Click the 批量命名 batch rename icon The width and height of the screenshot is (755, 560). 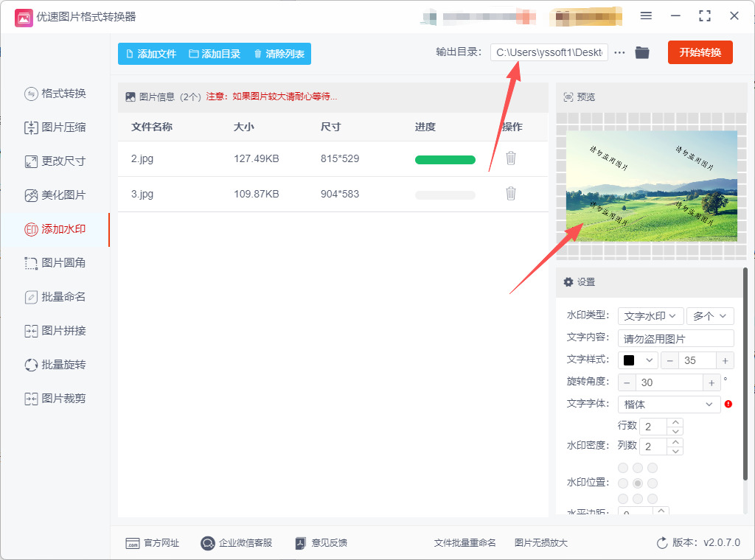(x=31, y=298)
